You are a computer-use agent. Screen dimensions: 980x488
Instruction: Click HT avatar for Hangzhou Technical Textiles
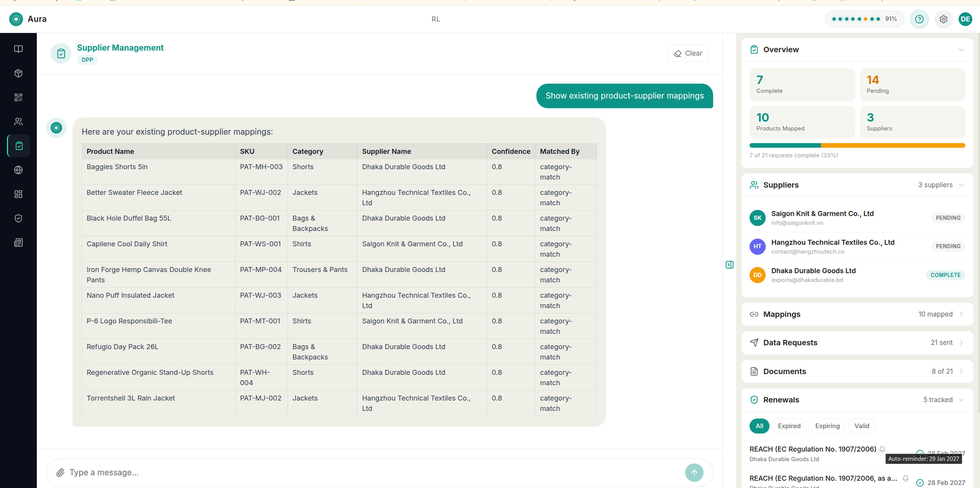757,246
